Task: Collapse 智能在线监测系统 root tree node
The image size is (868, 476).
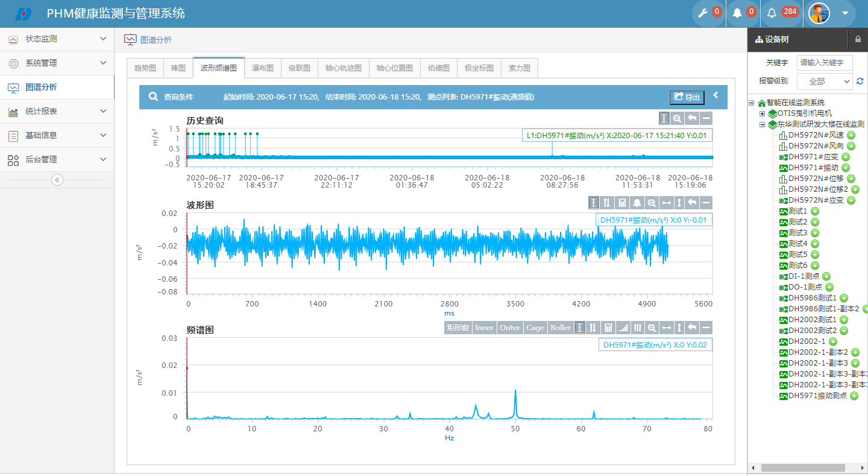Action: click(x=752, y=103)
